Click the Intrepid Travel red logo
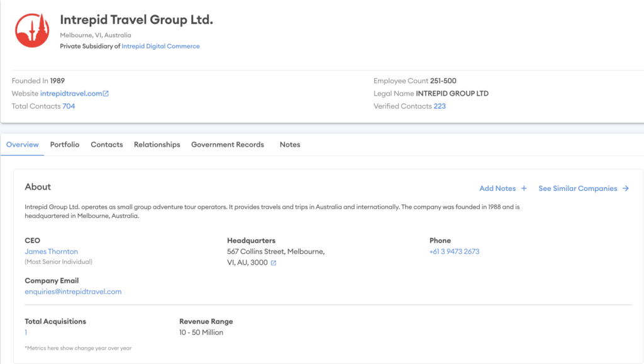 pos(32,30)
